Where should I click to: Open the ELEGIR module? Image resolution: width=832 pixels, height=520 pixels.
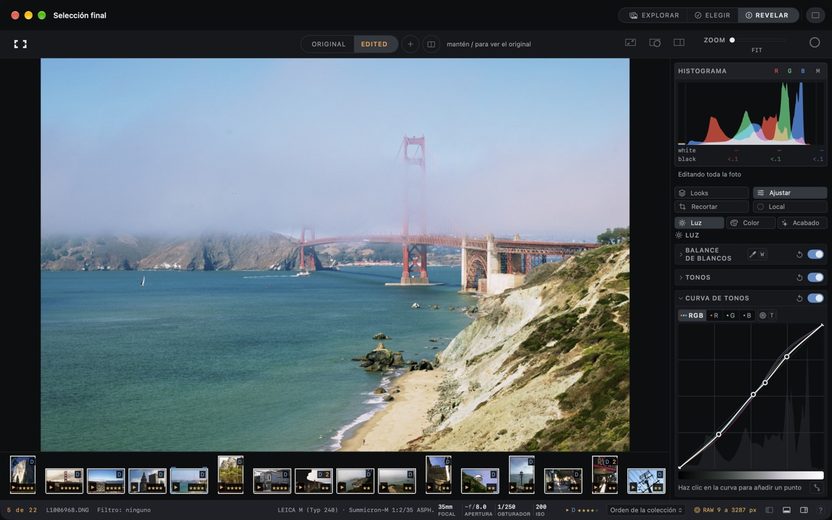point(713,15)
